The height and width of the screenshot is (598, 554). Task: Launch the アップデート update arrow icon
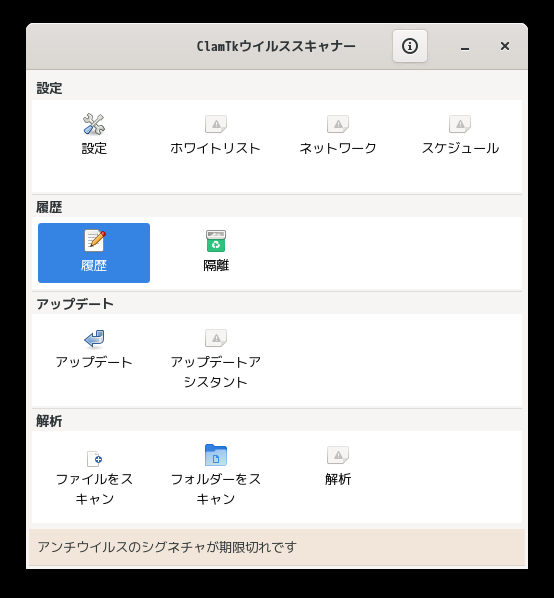click(x=94, y=339)
